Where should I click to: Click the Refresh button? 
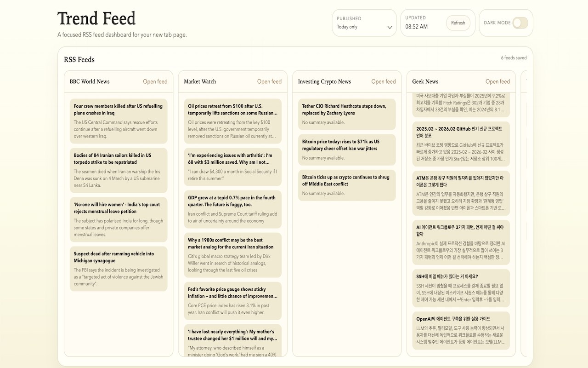tap(458, 23)
